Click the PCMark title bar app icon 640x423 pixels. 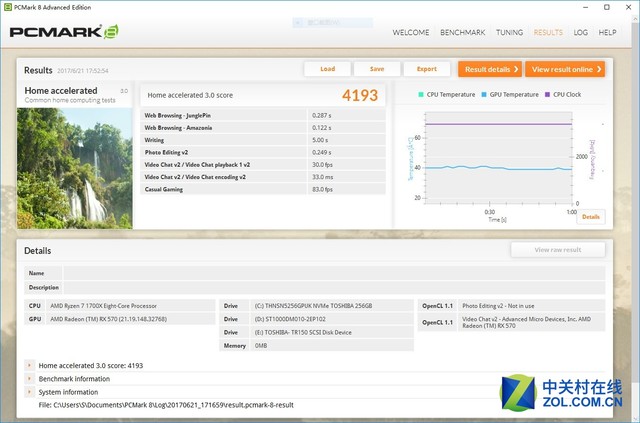pyautogui.click(x=7, y=7)
